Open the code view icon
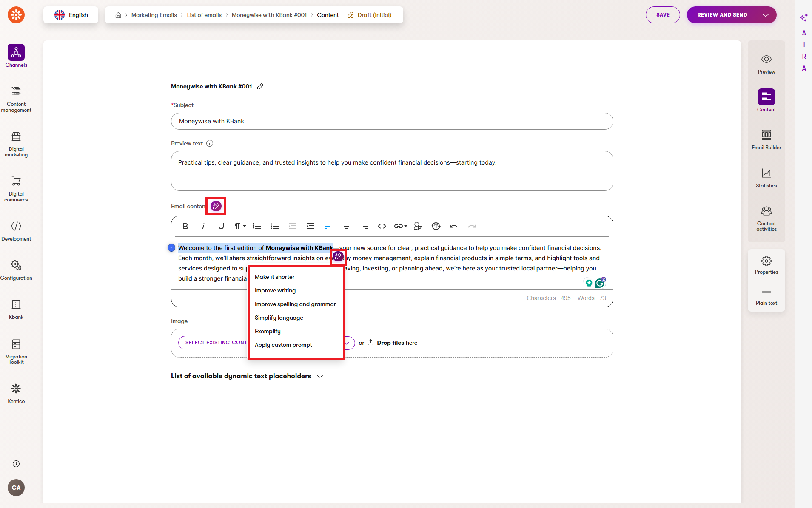Image resolution: width=812 pixels, height=508 pixels. (382, 226)
